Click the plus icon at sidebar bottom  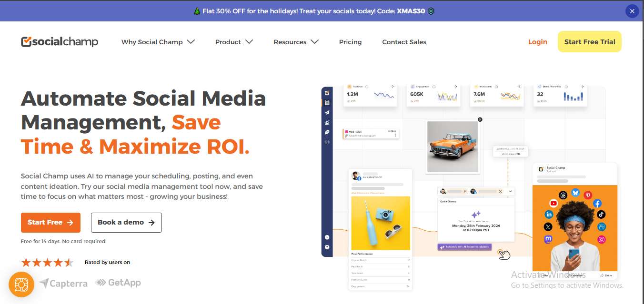(327, 237)
